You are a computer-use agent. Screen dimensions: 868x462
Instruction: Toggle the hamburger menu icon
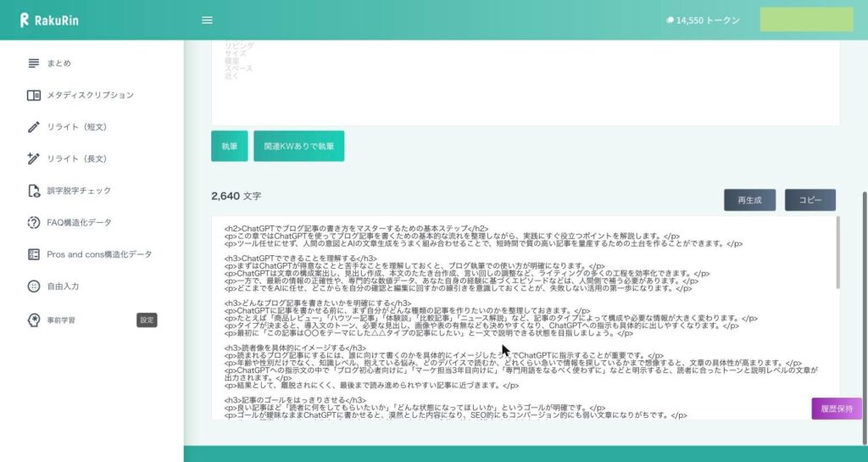tap(207, 20)
